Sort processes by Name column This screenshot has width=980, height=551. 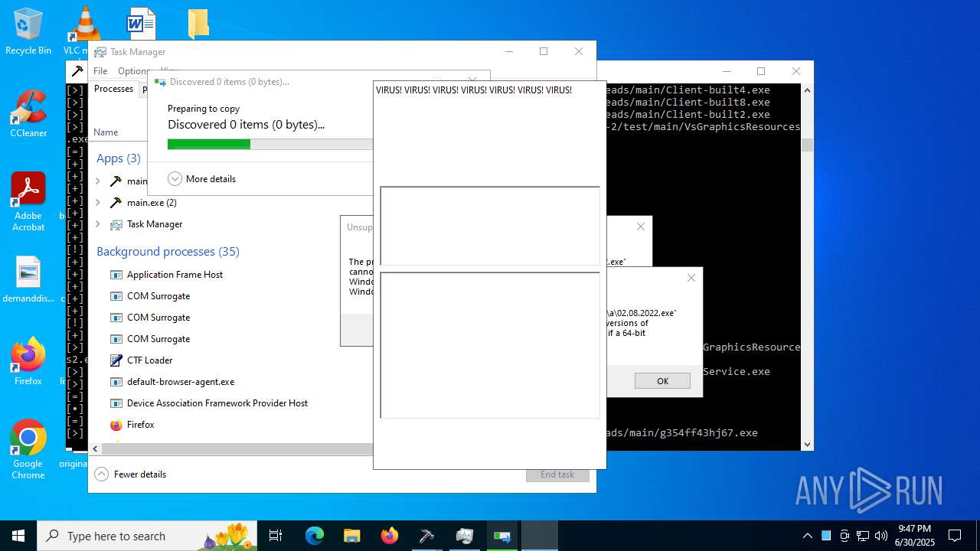tap(106, 132)
